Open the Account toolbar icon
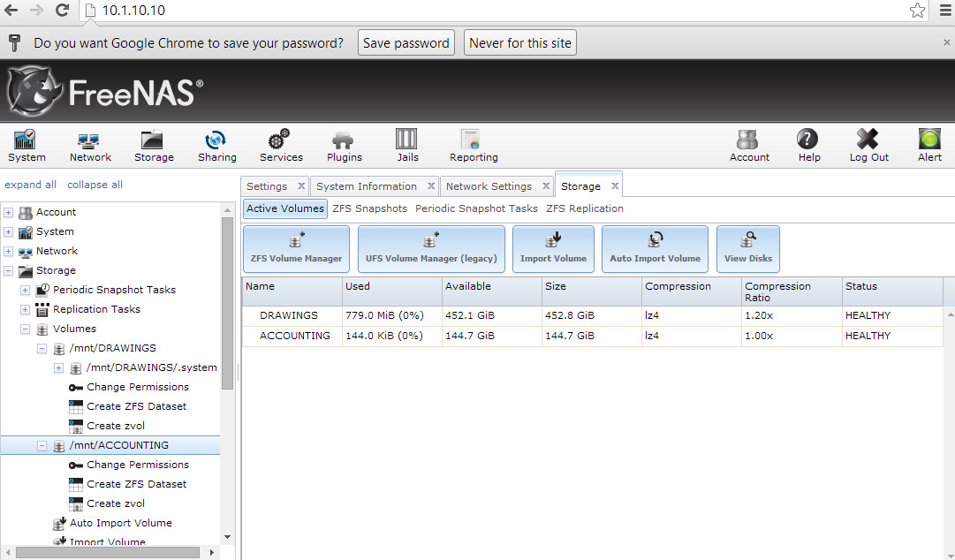The width and height of the screenshot is (955, 560). [748, 146]
